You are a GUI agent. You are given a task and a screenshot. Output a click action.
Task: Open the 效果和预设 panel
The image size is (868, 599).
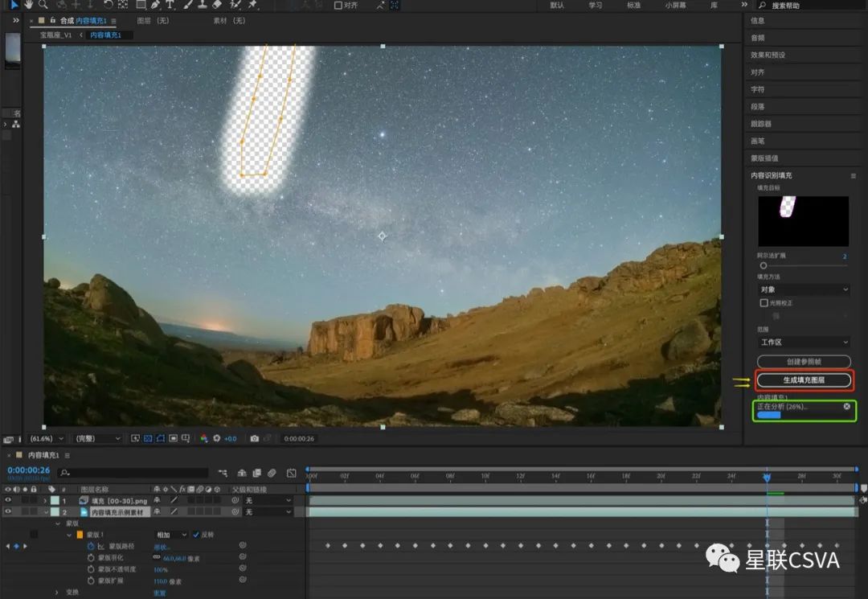coord(768,55)
